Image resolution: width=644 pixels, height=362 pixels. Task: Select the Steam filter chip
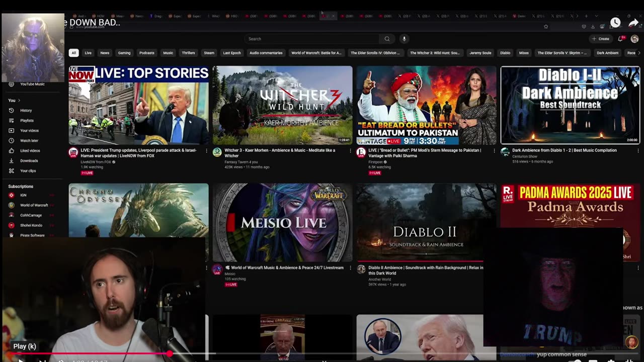point(209,53)
